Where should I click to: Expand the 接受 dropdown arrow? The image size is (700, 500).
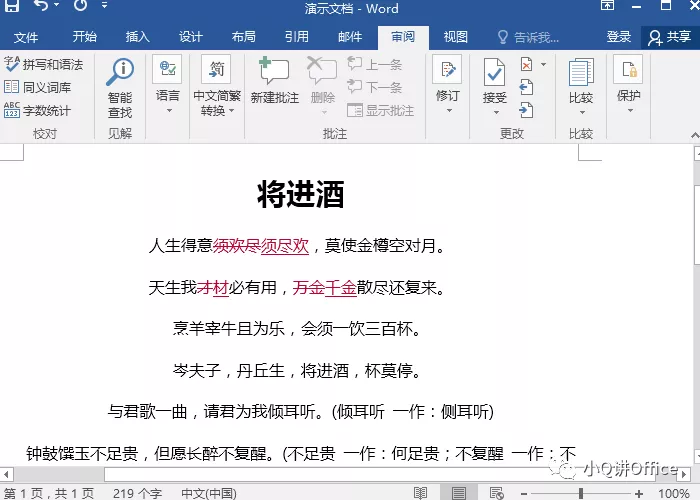[x=496, y=112]
